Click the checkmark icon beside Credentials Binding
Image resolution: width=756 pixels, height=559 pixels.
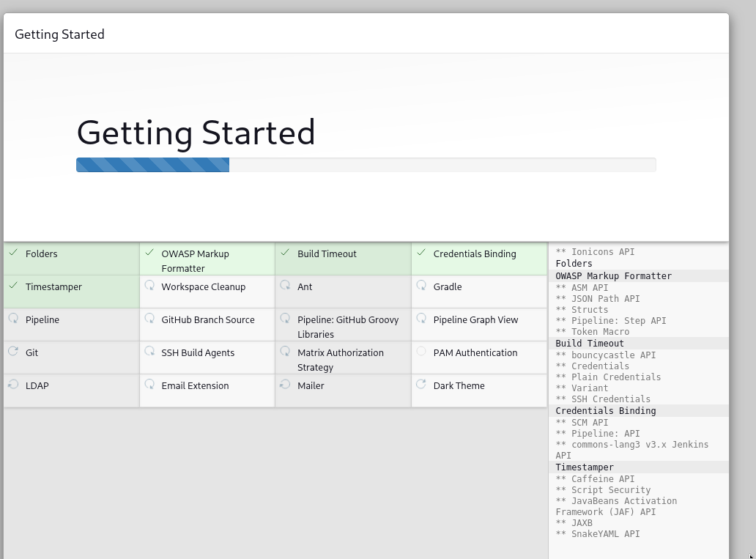click(x=421, y=252)
